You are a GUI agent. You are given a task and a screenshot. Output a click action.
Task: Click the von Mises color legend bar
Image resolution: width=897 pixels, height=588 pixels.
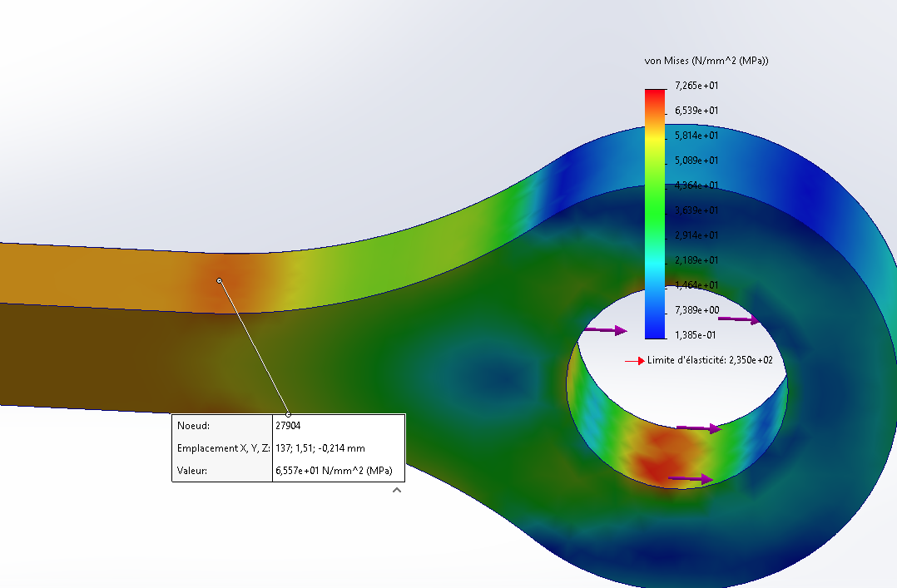pos(655,214)
